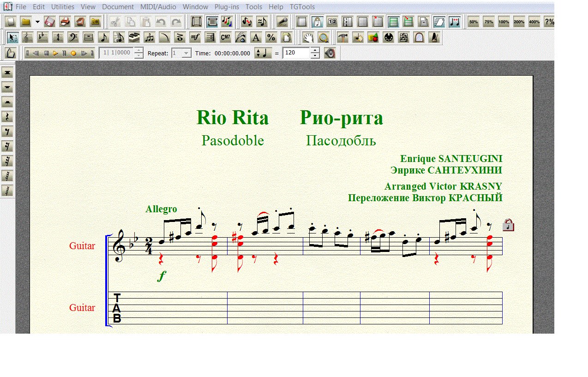Screen dimensions: 588x377
Task: Select the Mirror tool arch icon
Action: click(x=419, y=37)
